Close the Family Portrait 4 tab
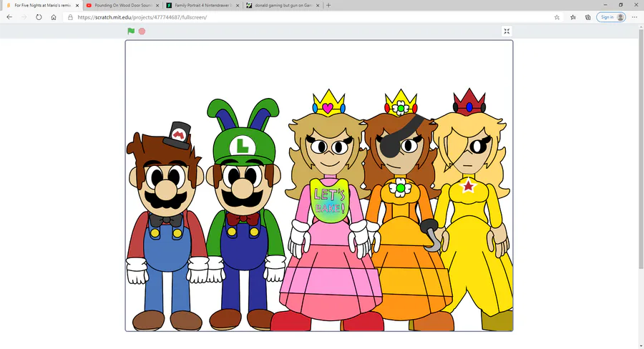The height and width of the screenshot is (349, 644). point(238,5)
